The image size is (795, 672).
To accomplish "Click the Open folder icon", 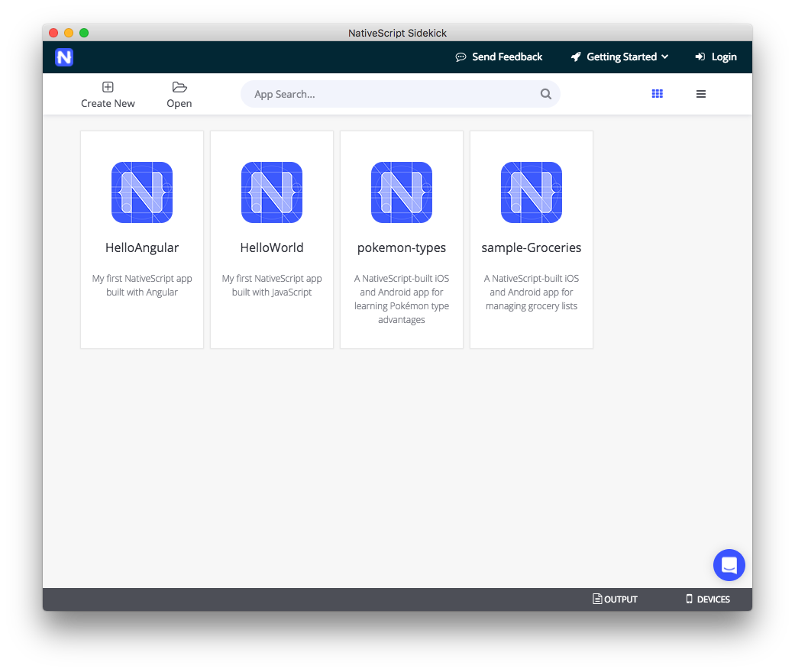I will [x=179, y=87].
